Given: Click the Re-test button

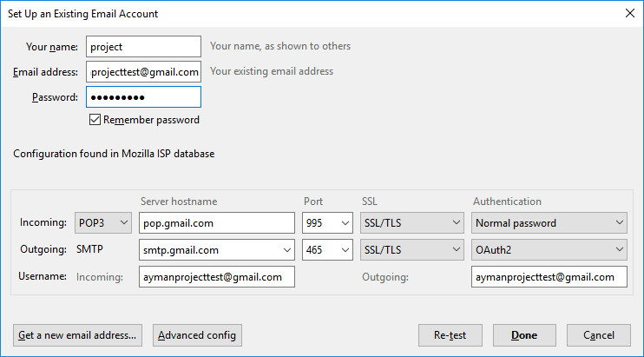Looking at the screenshot, I should click(x=450, y=335).
